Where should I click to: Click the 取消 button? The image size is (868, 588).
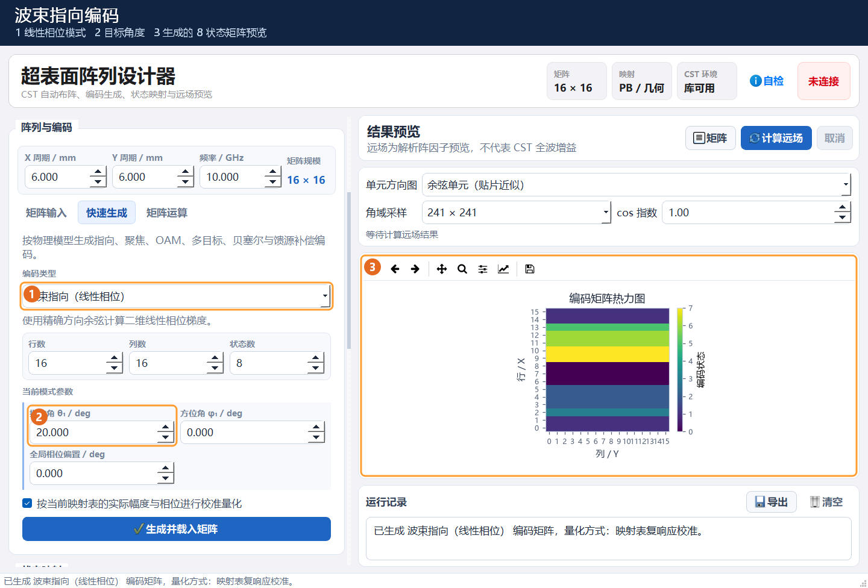[x=834, y=138]
